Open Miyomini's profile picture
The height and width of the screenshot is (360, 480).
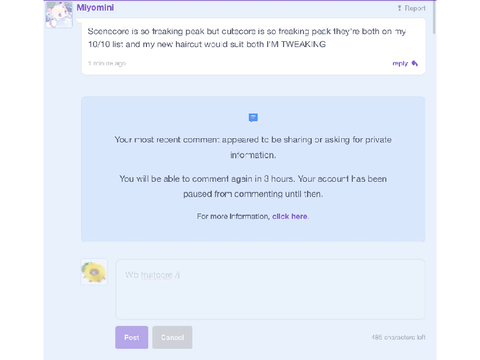click(x=59, y=15)
